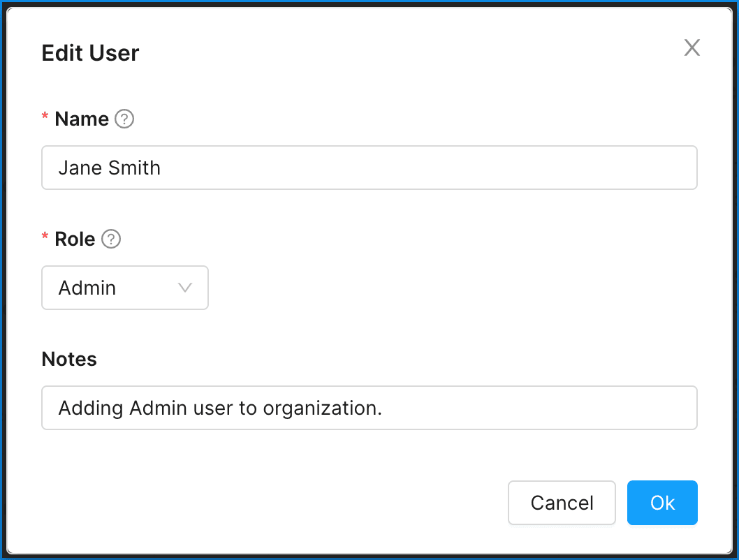The image size is (739, 560).
Task: Click the help icon beside Role
Action: coord(111,240)
